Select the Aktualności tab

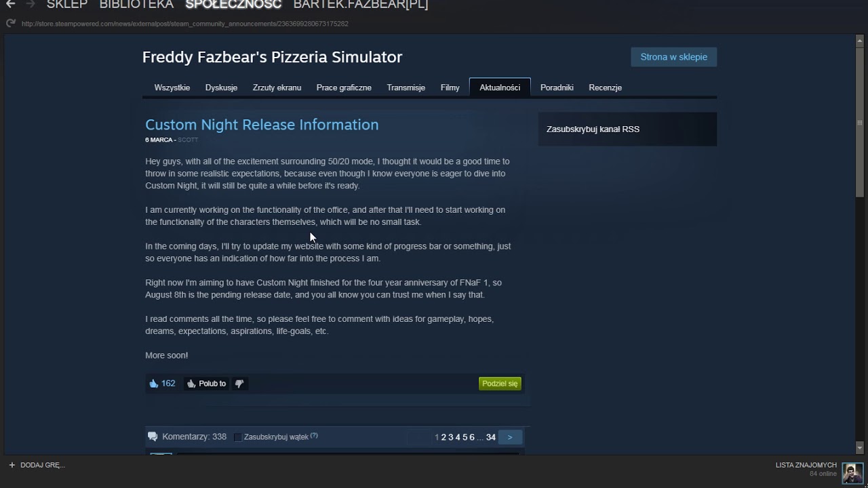click(500, 87)
